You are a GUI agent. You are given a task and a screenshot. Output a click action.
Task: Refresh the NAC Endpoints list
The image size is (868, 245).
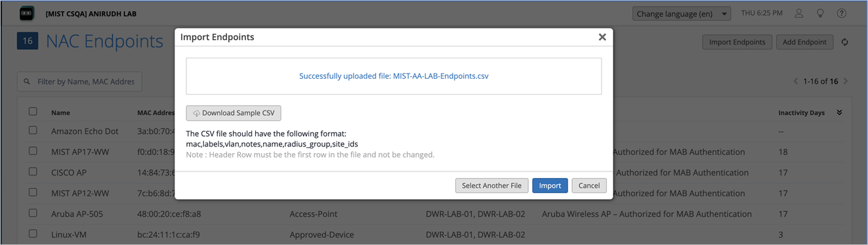[845, 42]
